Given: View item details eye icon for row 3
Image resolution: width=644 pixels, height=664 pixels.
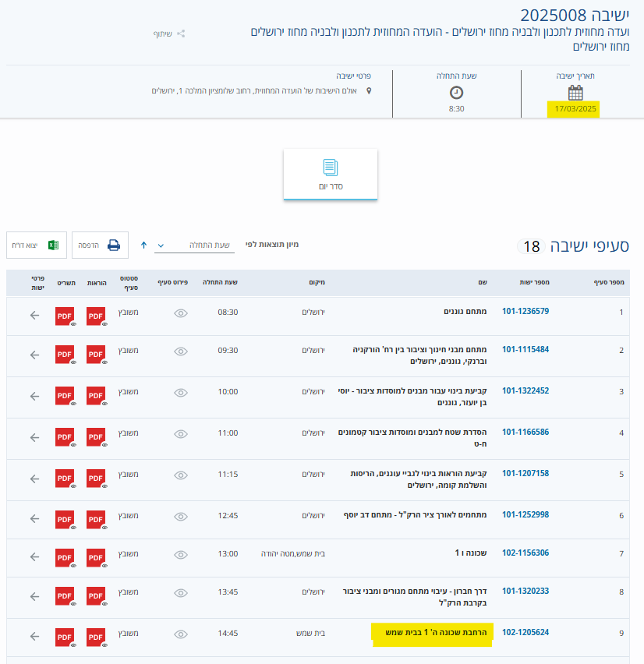Looking at the screenshot, I should 181,393.
